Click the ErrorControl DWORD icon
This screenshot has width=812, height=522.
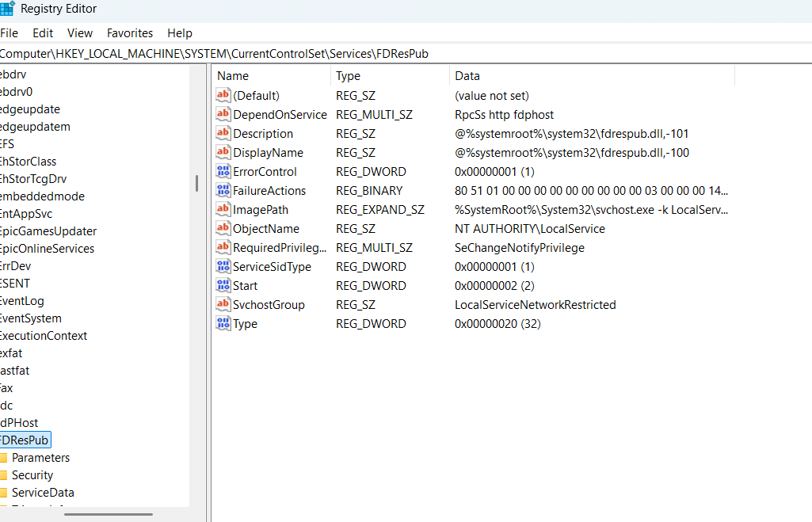223,171
